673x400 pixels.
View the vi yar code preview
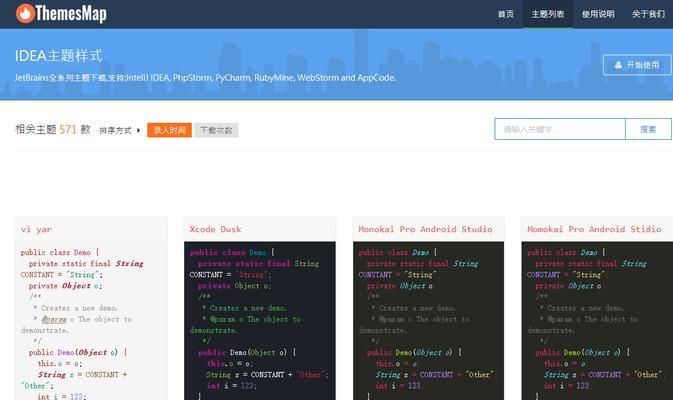click(91, 321)
